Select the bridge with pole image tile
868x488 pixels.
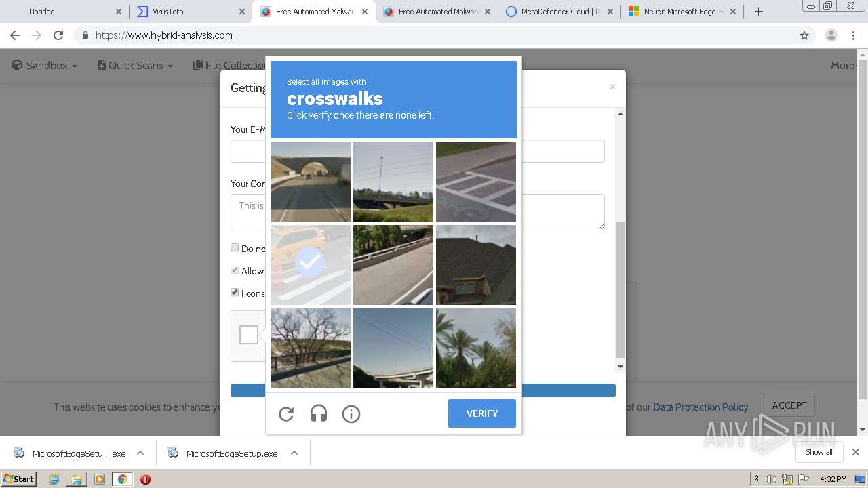393,182
